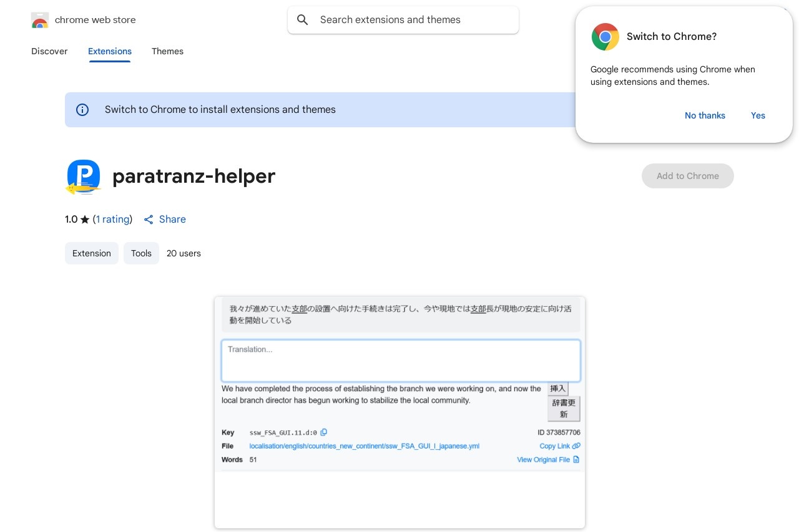Screen dimensions: 799x532
Task: Dismiss popup with No thanks
Action: 705,115
